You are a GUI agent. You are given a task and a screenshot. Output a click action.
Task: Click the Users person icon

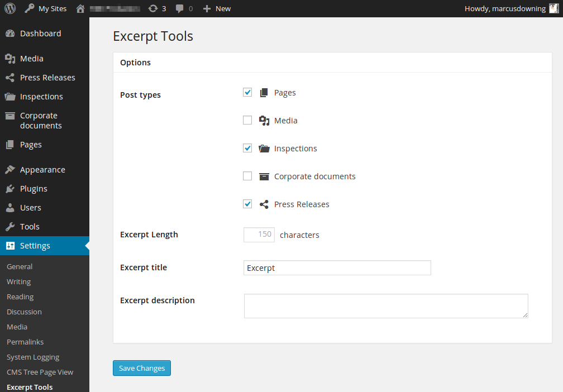point(10,208)
